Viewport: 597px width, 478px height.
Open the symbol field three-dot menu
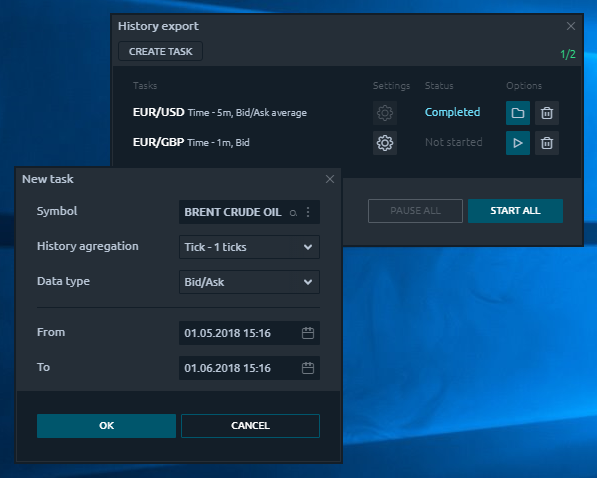tap(308, 212)
